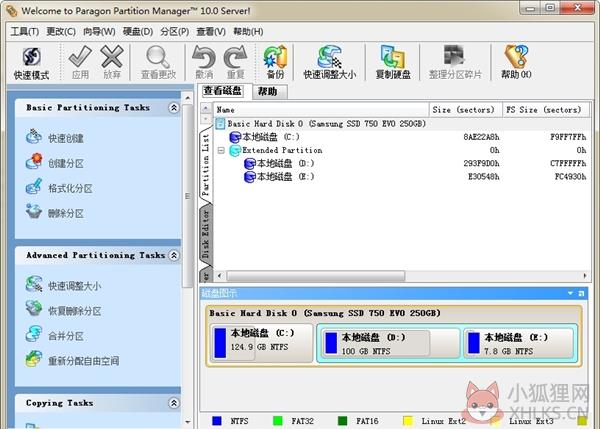Select the Basic Hard Disk 0 list row

pos(400,124)
